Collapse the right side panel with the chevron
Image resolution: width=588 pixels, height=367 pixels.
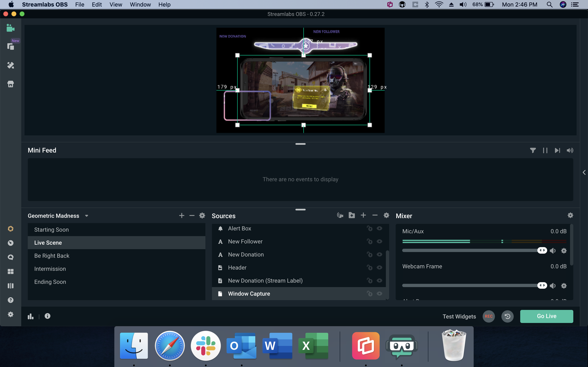click(584, 172)
